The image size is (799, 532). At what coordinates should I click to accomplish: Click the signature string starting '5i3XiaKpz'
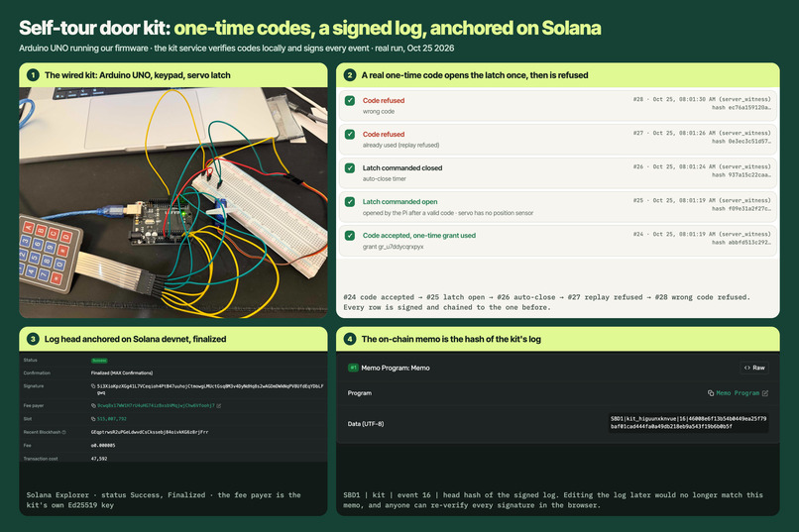(210, 389)
